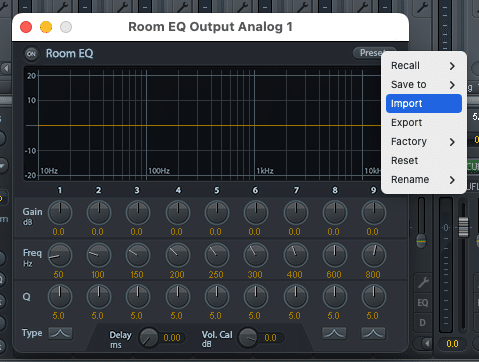Click the small green-marked slider beside the fader
Viewport: 479px width, 362px height.
[x=422, y=240]
